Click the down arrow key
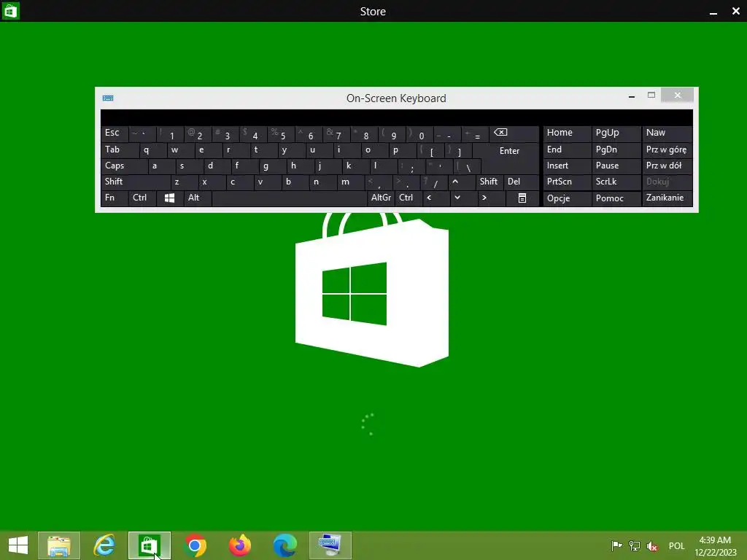 463,198
